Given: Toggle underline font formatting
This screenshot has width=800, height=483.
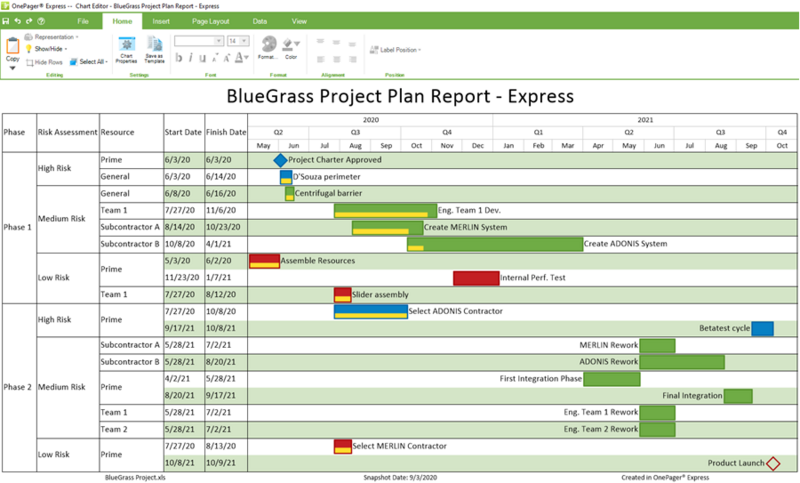Looking at the screenshot, I should pyautogui.click(x=203, y=58).
